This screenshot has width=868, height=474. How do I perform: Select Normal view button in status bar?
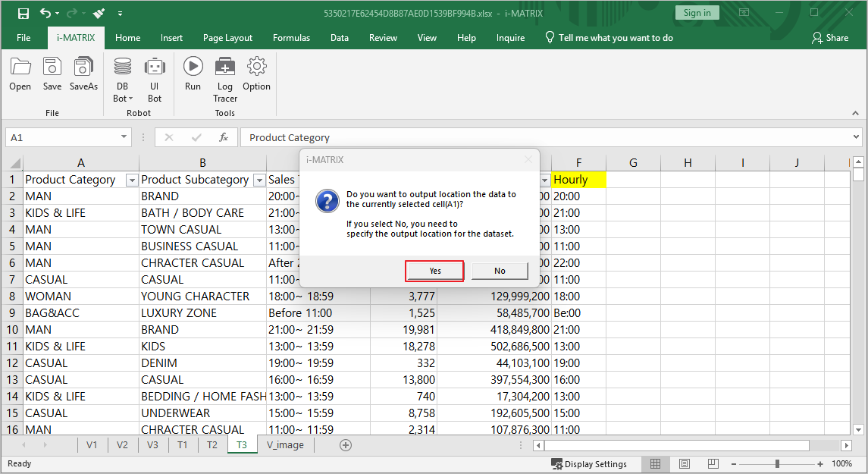pyautogui.click(x=656, y=464)
